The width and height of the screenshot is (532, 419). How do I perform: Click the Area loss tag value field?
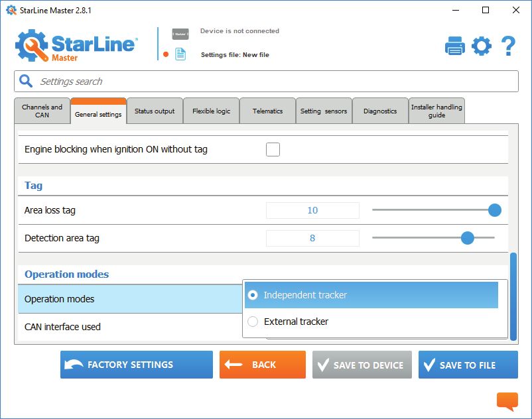pyautogui.click(x=312, y=210)
